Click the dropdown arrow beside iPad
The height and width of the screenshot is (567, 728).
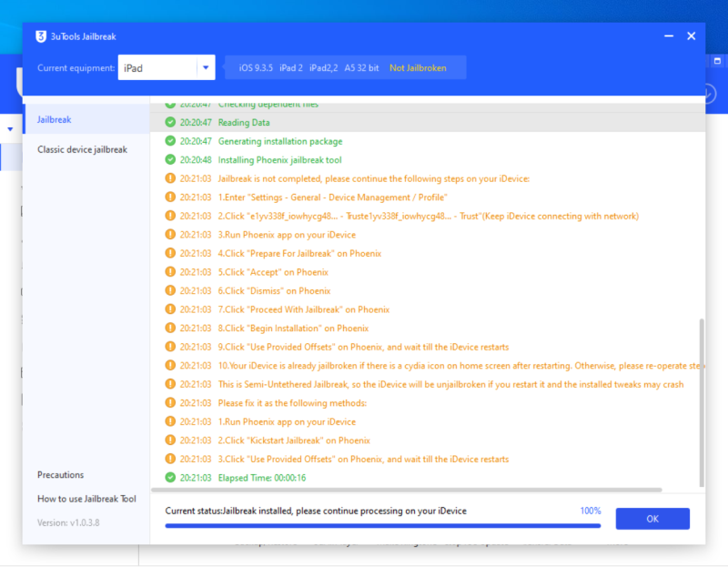[x=206, y=67]
